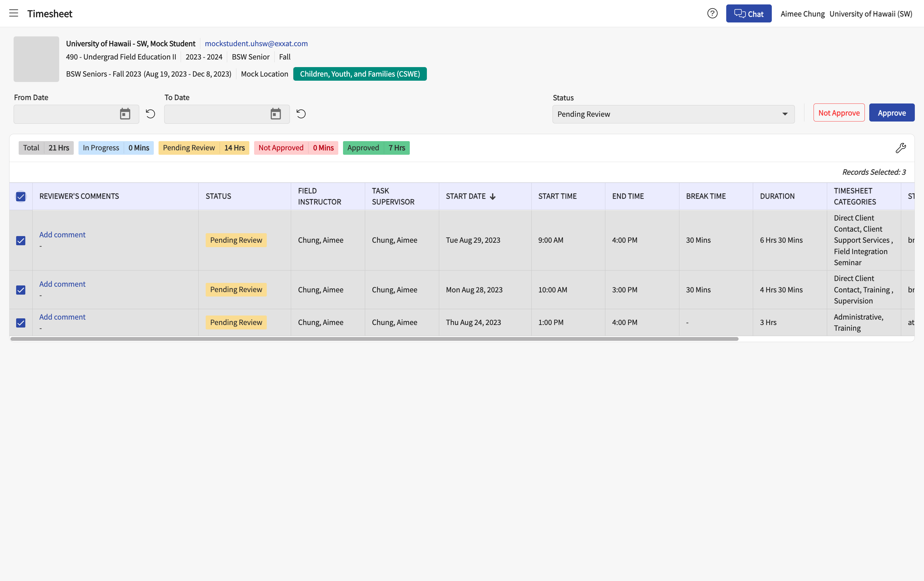924x581 pixels.
Task: Select the Approved 7 Hrs chip
Action: pyautogui.click(x=376, y=148)
